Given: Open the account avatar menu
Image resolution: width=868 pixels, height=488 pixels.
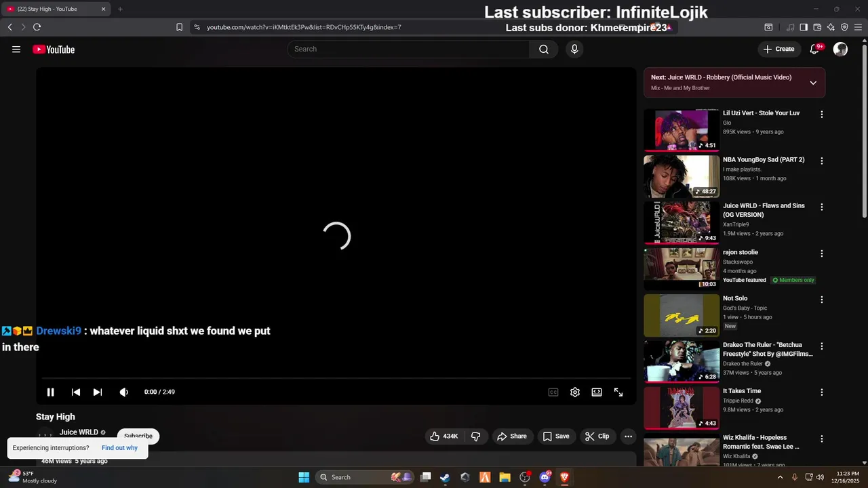Looking at the screenshot, I should (x=840, y=49).
